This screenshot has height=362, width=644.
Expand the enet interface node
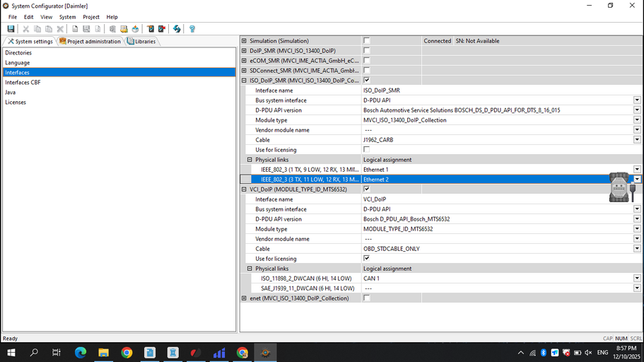(244, 298)
